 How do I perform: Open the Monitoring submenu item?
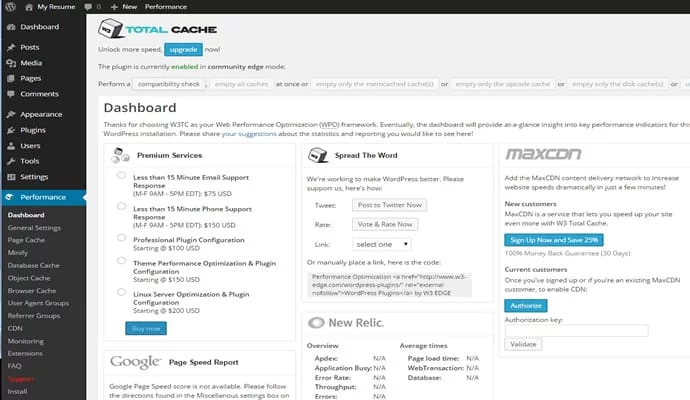[x=26, y=341]
